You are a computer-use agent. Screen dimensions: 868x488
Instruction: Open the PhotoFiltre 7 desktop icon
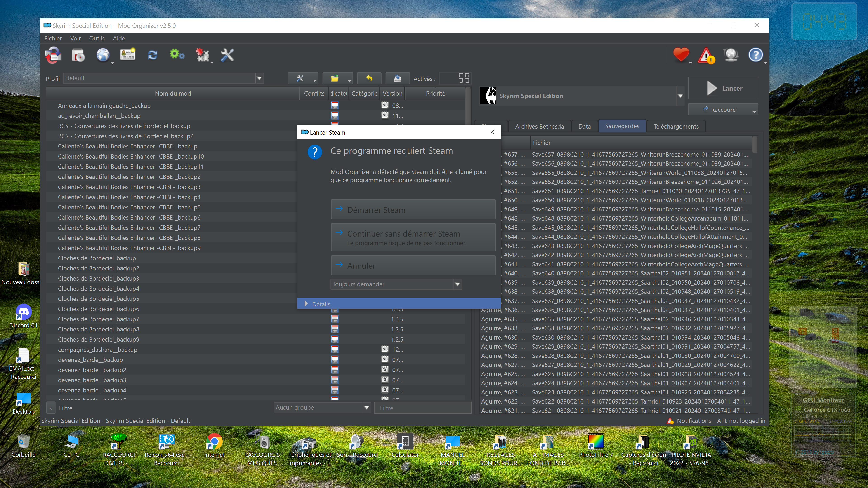tap(595, 446)
